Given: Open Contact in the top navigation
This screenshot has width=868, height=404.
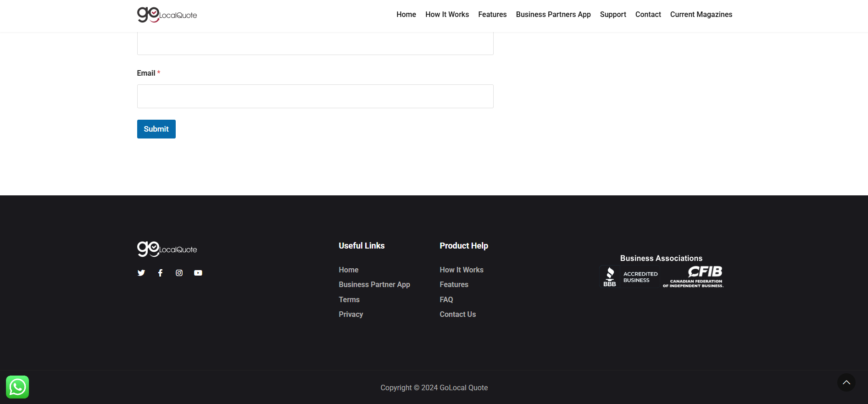Looking at the screenshot, I should 648,15.
